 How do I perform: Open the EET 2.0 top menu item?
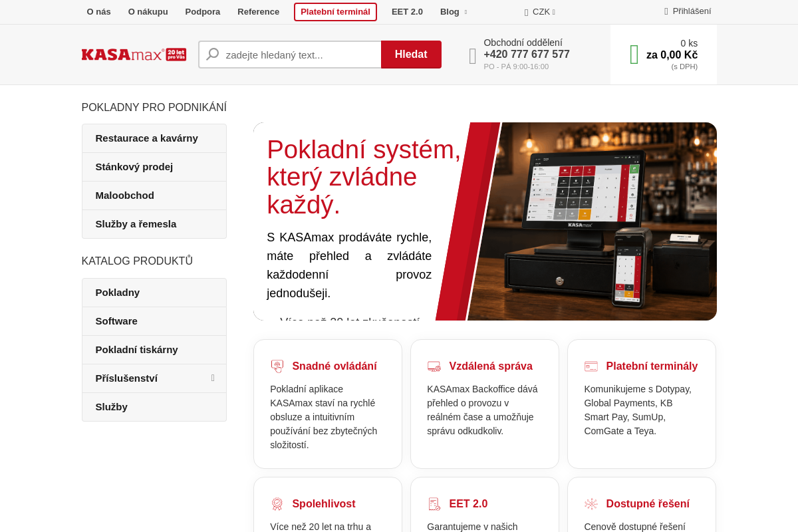(407, 11)
